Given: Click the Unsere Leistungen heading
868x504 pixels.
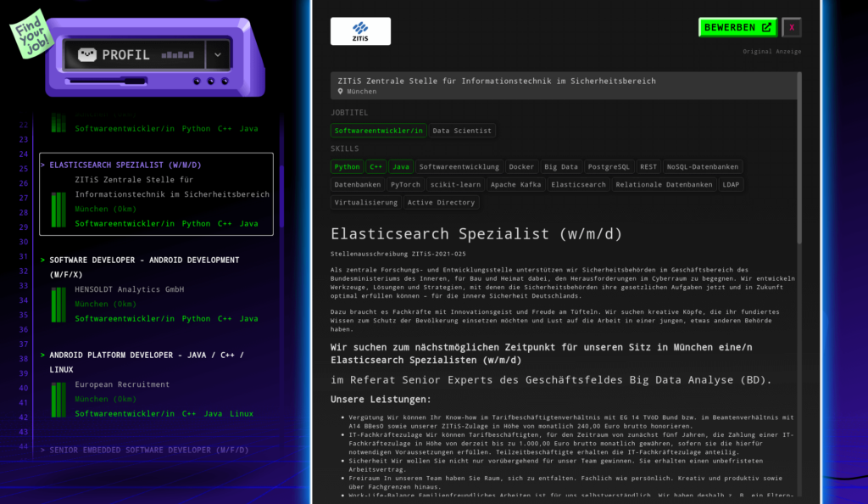Looking at the screenshot, I should pyautogui.click(x=381, y=400).
